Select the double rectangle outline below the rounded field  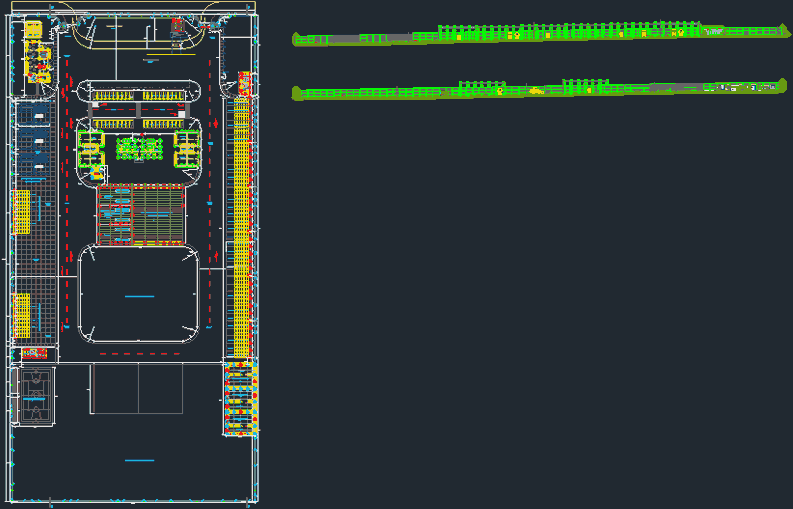[137, 389]
